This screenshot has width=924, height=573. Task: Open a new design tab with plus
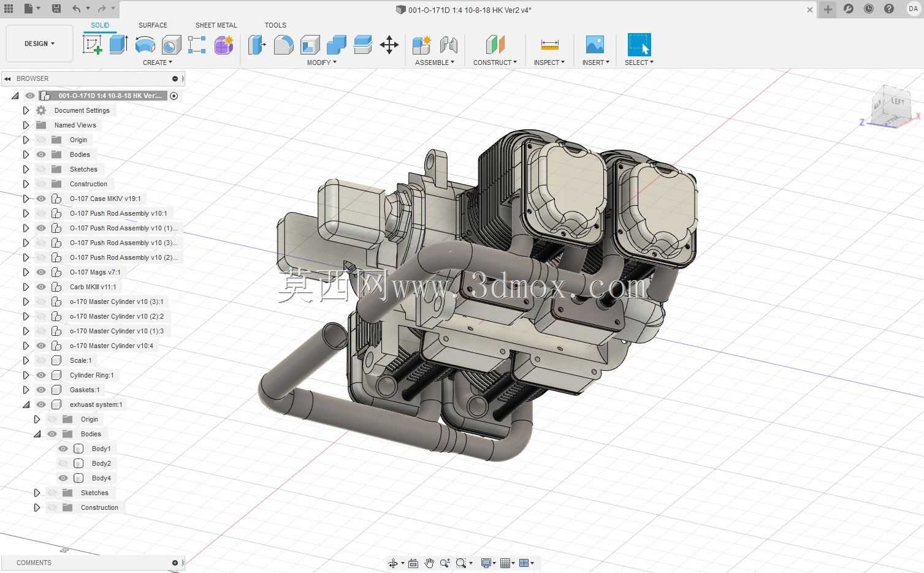(828, 9)
